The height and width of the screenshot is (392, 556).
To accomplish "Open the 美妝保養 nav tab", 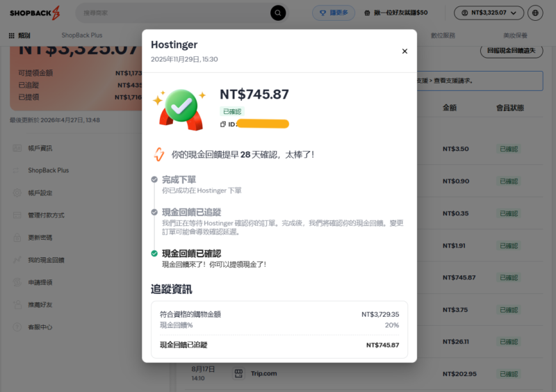I will coord(515,35).
